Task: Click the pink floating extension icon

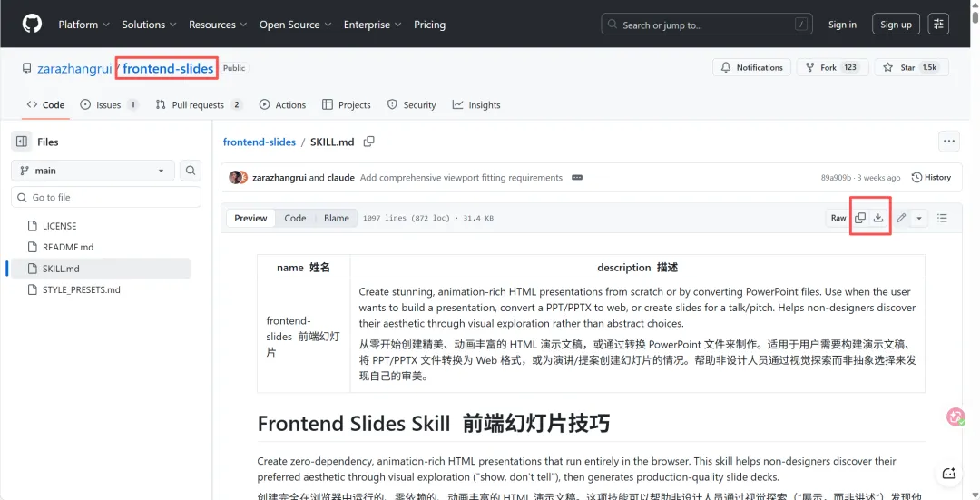Action: tap(955, 417)
